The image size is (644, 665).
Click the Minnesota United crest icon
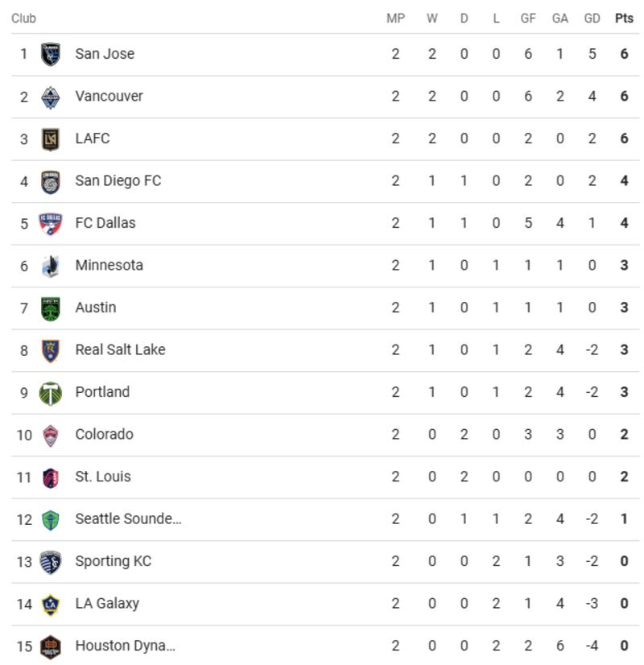click(x=51, y=266)
